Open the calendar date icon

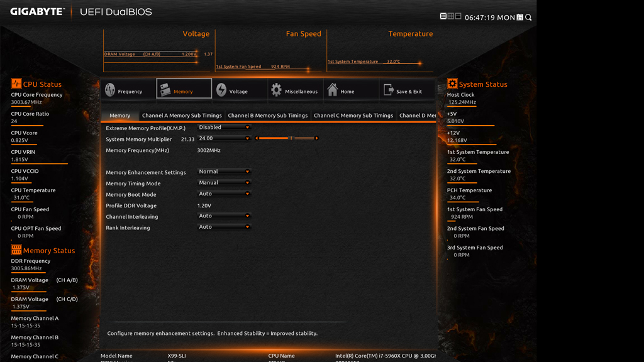click(x=519, y=18)
